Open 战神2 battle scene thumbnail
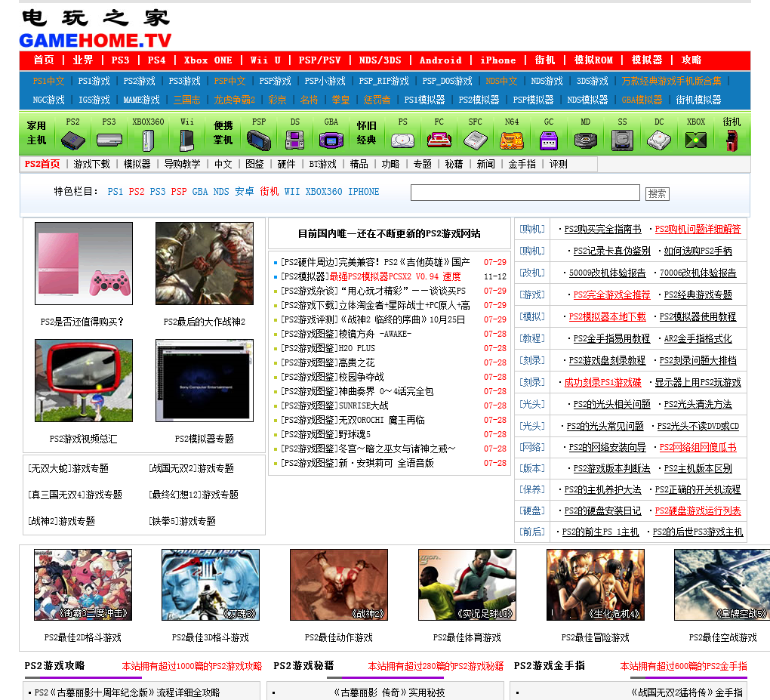 point(205,264)
